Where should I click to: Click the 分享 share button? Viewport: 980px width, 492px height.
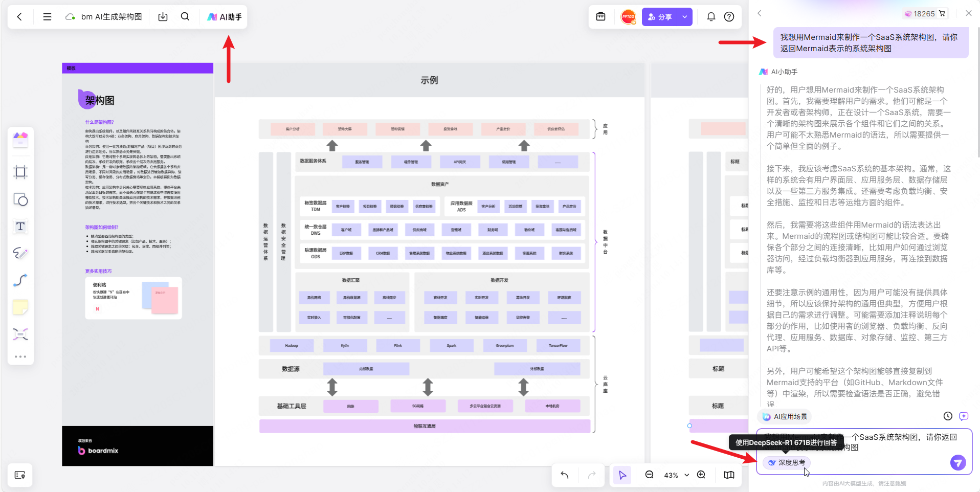click(x=660, y=17)
